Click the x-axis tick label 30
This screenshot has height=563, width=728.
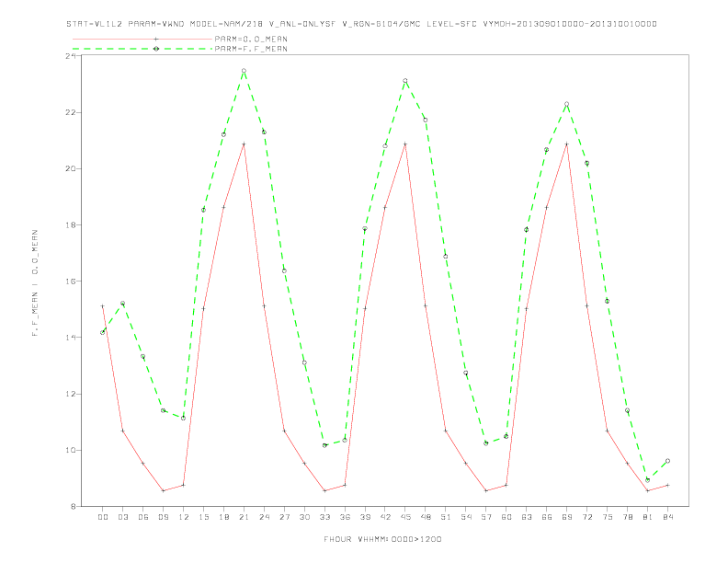pyautogui.click(x=304, y=517)
